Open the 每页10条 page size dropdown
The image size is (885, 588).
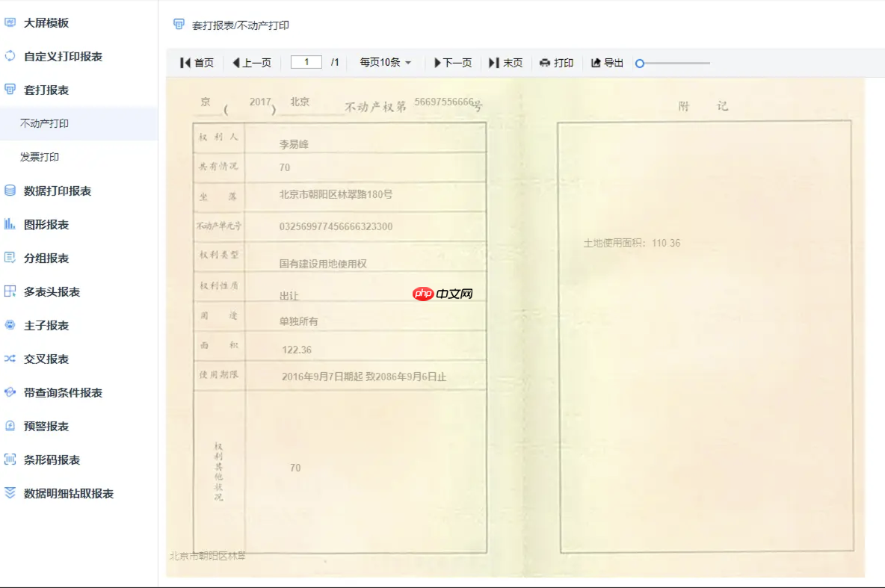384,63
